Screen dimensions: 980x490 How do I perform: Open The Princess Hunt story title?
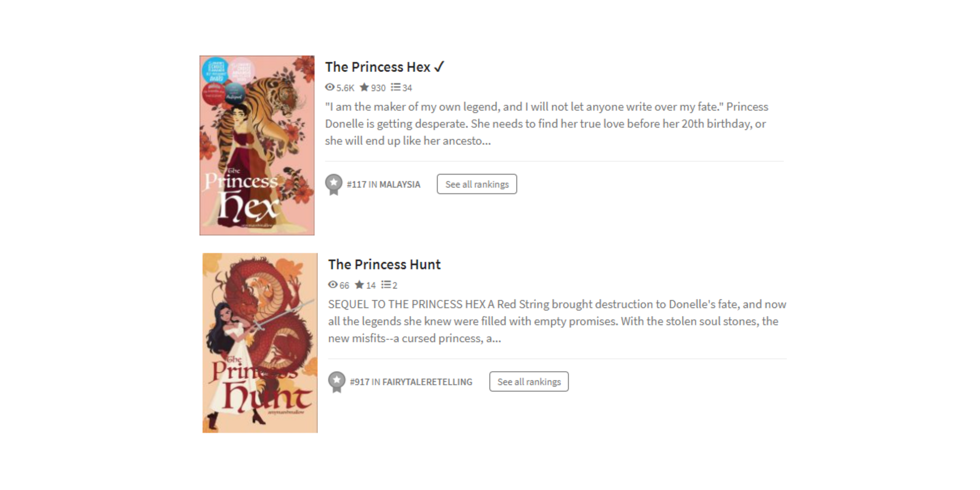[384, 264]
